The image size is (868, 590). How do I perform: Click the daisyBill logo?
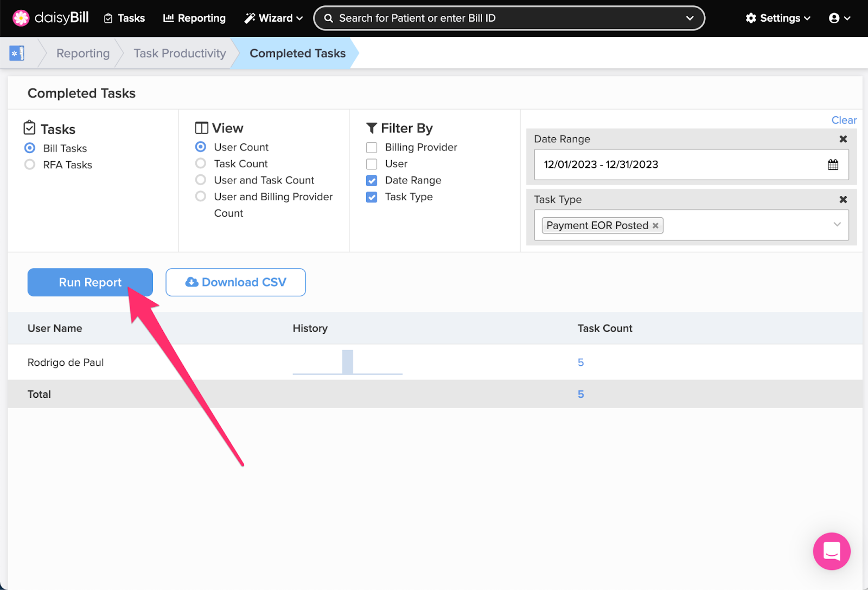[x=50, y=18]
